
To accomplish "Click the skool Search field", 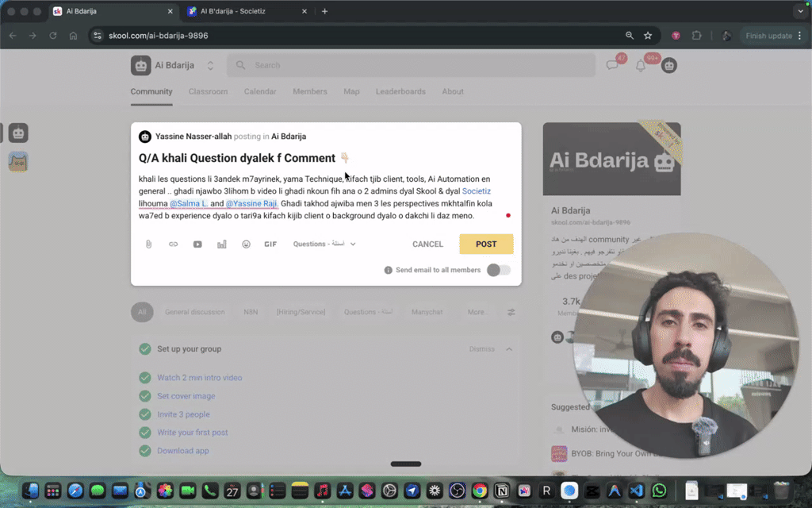I will pos(412,65).
